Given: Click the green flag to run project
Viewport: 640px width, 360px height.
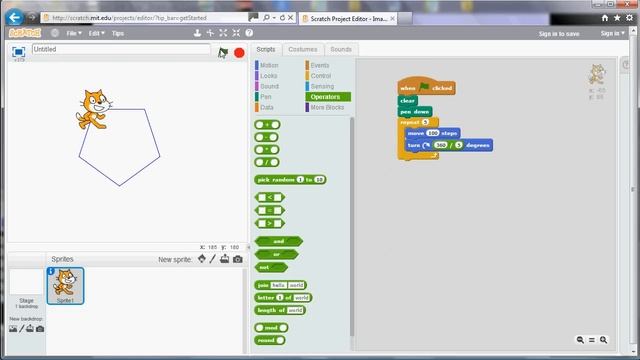Looking at the screenshot, I should (x=223, y=53).
